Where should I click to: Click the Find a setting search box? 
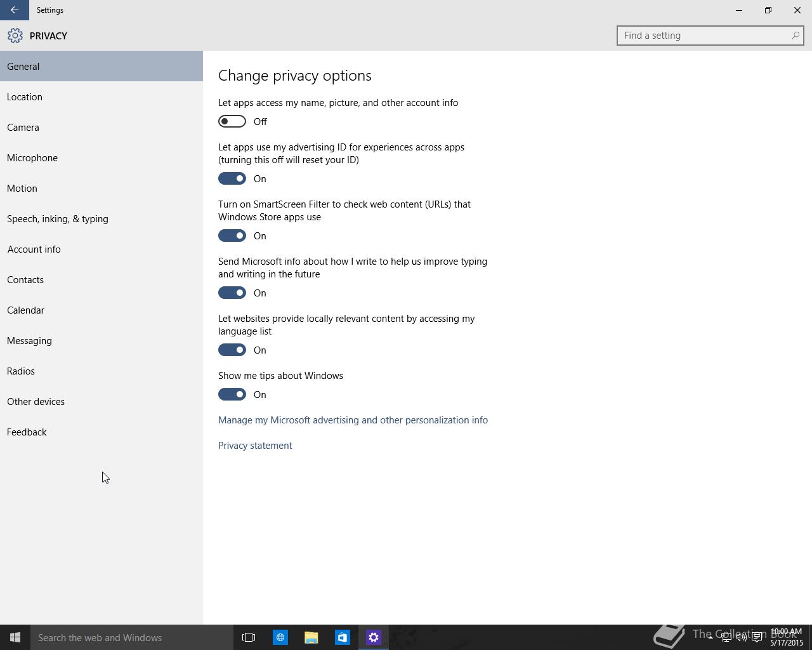pyautogui.click(x=710, y=36)
